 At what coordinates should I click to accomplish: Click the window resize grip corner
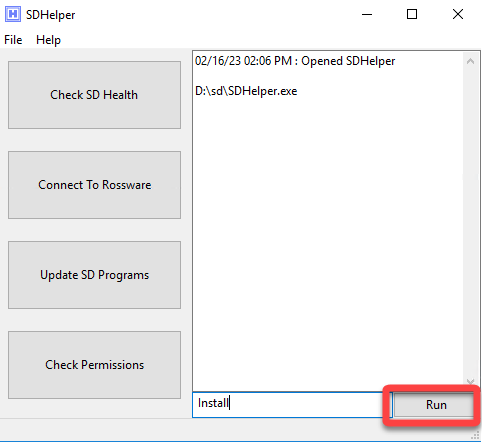tap(475, 435)
